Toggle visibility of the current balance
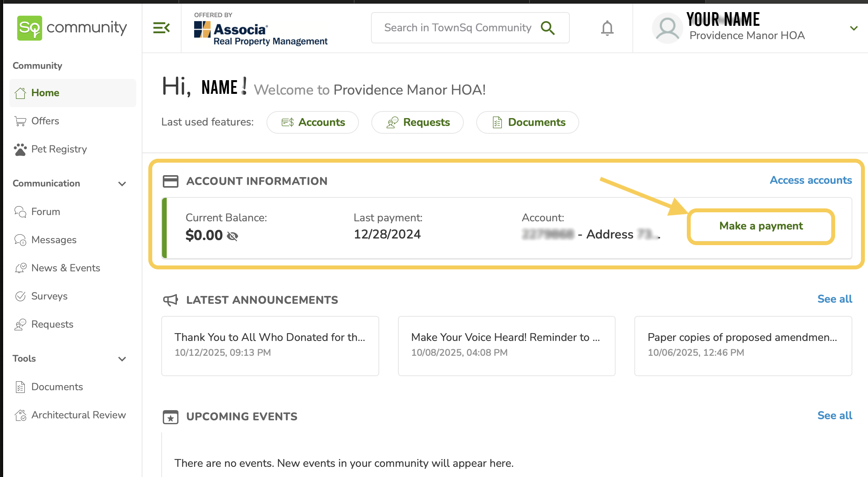868x477 pixels. coord(232,235)
